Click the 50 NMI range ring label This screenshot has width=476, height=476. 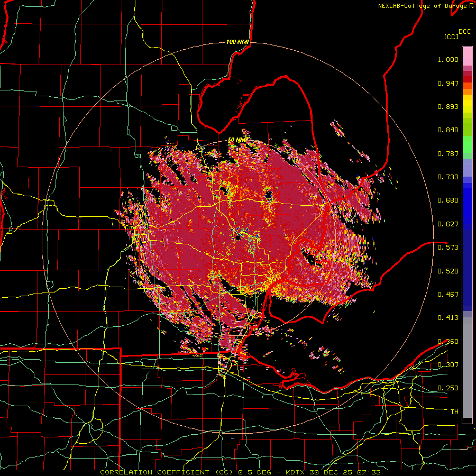237,140
